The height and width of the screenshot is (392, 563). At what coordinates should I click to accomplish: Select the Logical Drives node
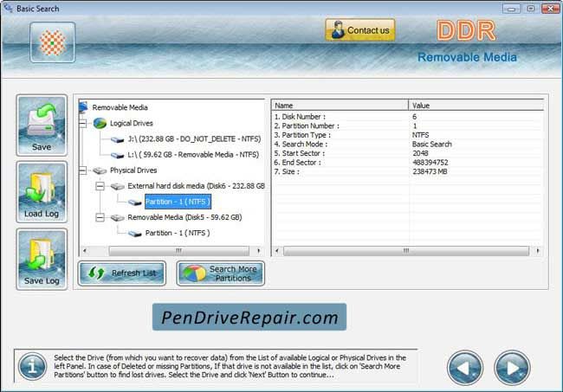point(132,123)
